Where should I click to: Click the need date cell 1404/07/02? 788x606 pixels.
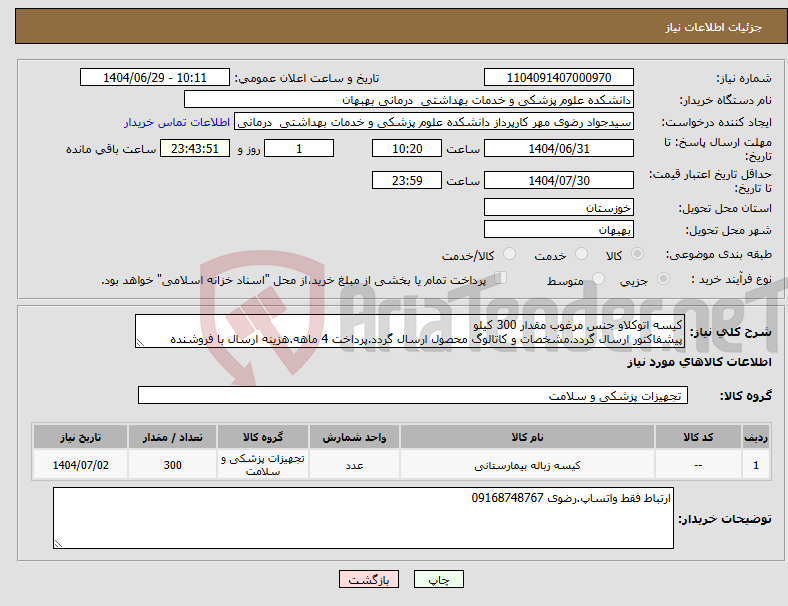coord(80,465)
